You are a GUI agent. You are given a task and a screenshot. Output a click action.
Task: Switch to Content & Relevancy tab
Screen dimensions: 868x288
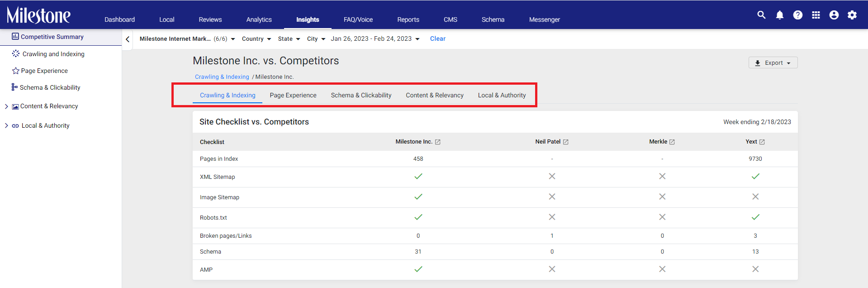(435, 95)
